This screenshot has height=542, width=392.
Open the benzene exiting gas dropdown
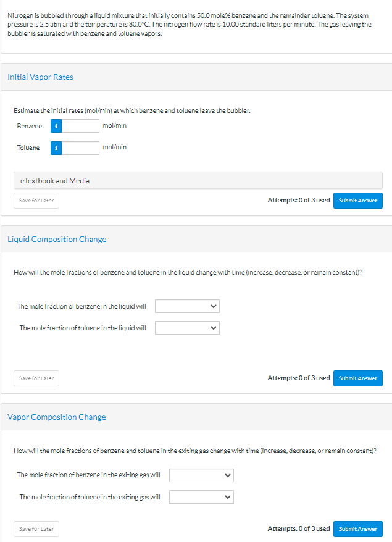pyautogui.click(x=201, y=475)
